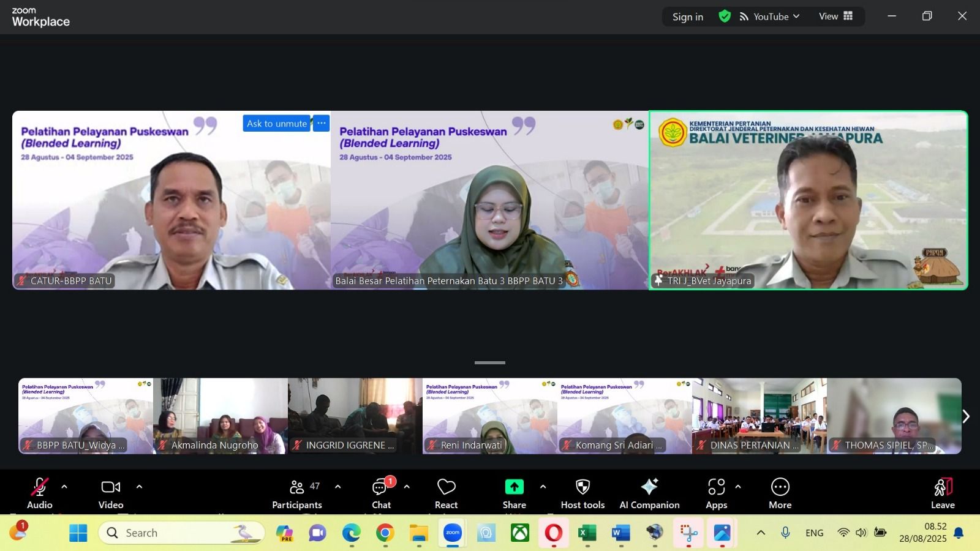The width and height of the screenshot is (980, 551).
Task: Click green encryption shield icon
Action: point(725,17)
